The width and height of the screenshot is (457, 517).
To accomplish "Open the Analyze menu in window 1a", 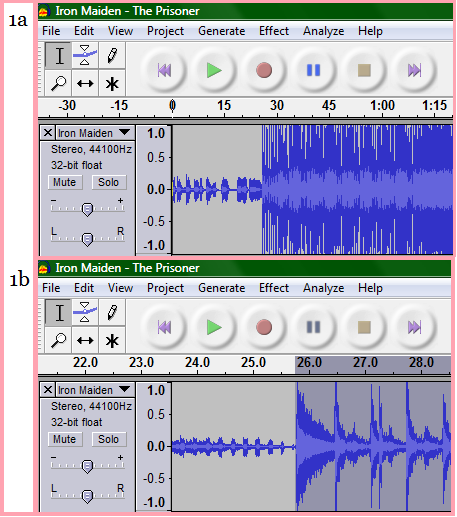I will 323,31.
